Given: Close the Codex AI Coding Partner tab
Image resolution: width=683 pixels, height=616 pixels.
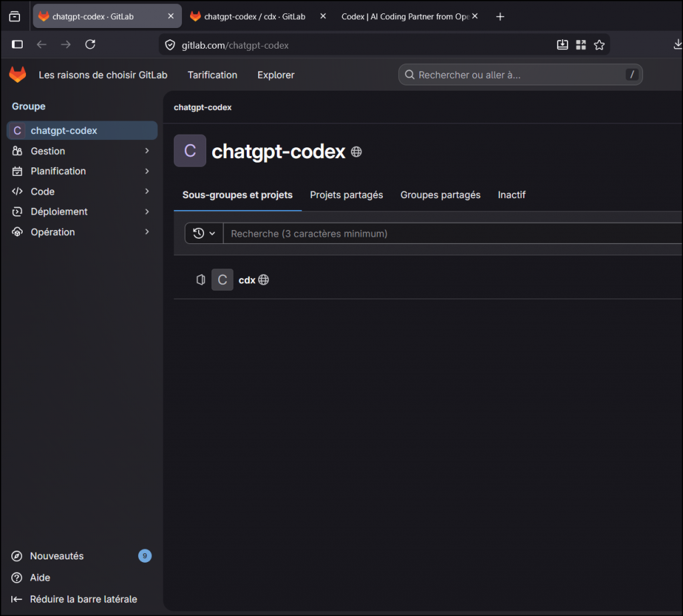Looking at the screenshot, I should [x=475, y=17].
